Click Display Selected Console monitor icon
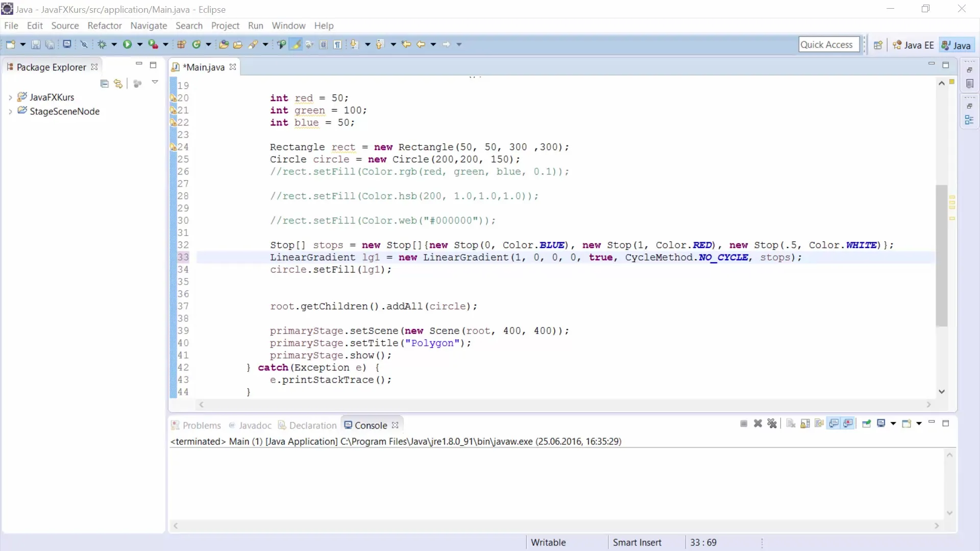Image resolution: width=980 pixels, height=551 pixels. (881, 424)
